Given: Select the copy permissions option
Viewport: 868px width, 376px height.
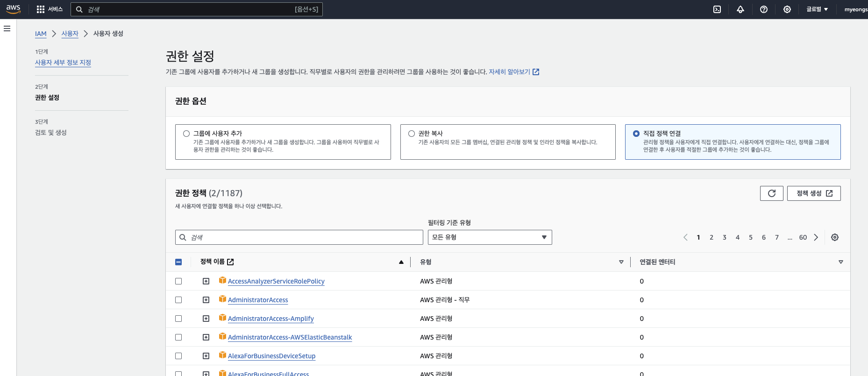Looking at the screenshot, I should coord(412,134).
